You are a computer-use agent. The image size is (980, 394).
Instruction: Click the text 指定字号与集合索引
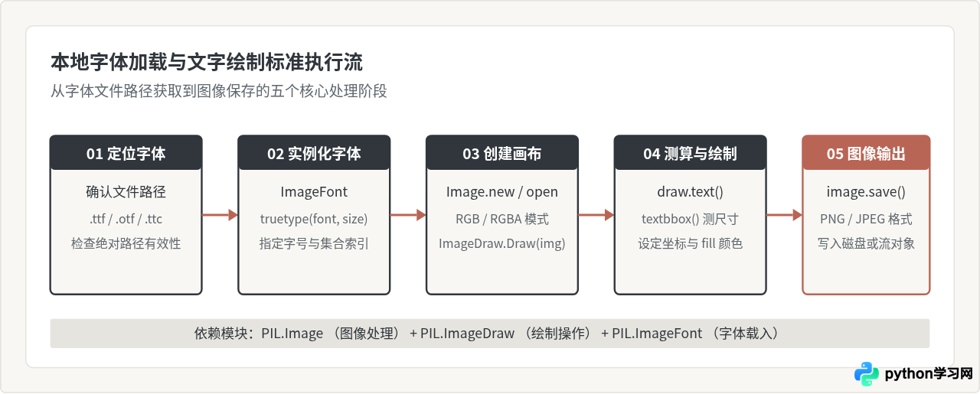314,244
